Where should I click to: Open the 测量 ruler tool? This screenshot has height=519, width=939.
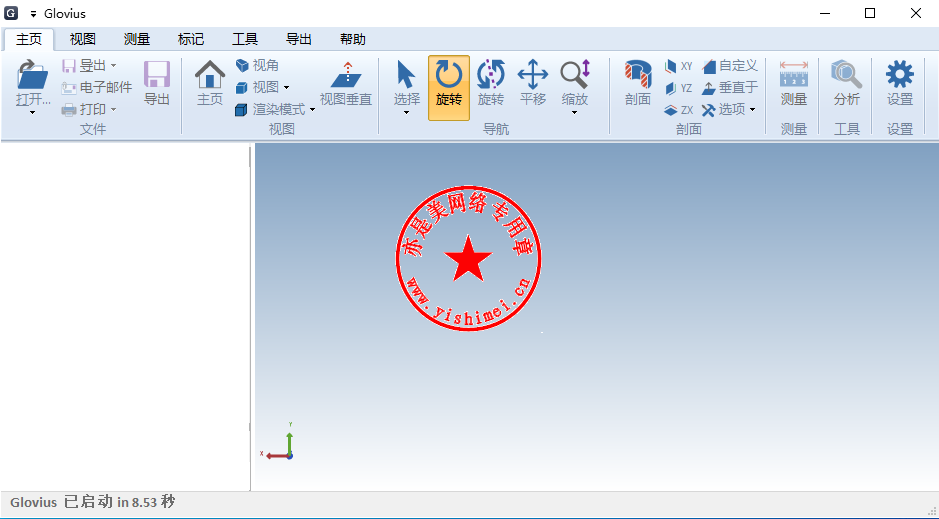pos(794,74)
